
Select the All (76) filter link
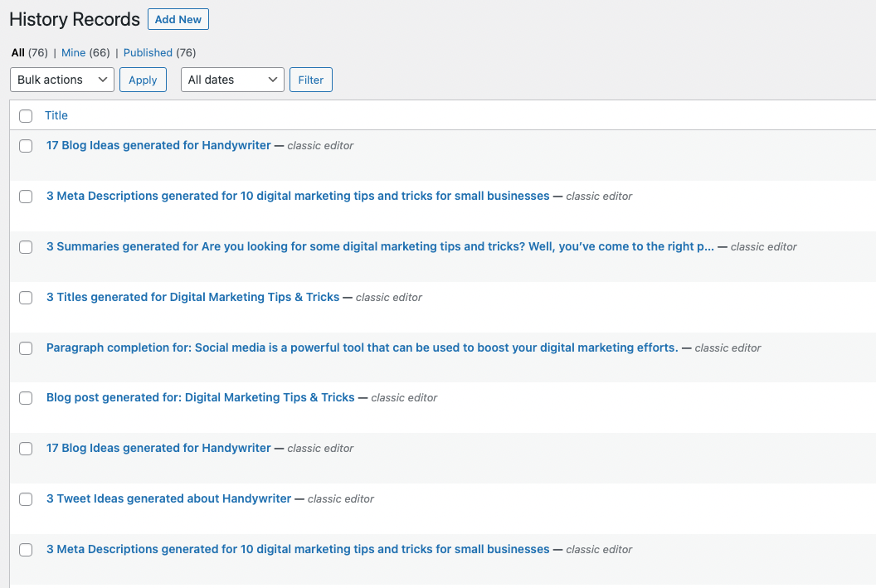pos(17,52)
